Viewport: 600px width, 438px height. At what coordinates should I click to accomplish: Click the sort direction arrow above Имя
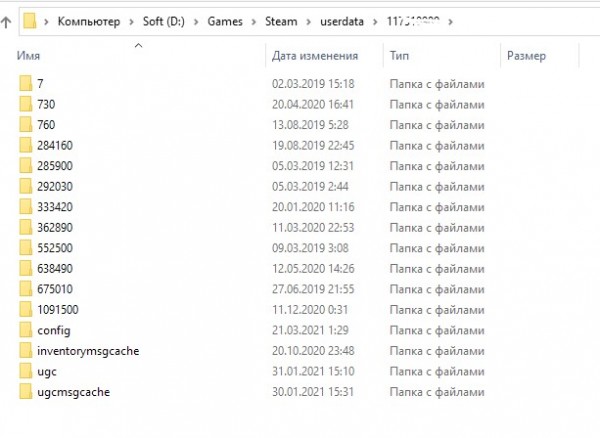(139, 46)
